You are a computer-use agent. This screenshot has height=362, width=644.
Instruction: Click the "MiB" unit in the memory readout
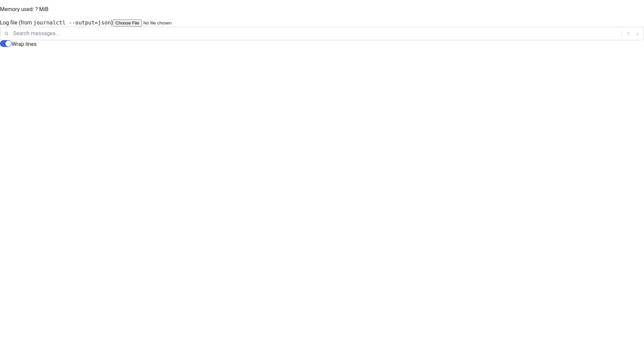44,9
